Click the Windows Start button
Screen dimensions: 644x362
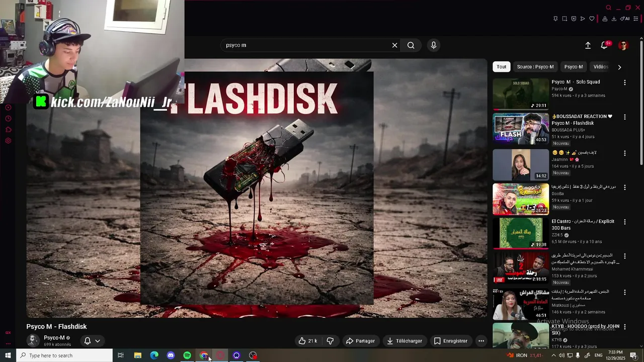pos(8,355)
